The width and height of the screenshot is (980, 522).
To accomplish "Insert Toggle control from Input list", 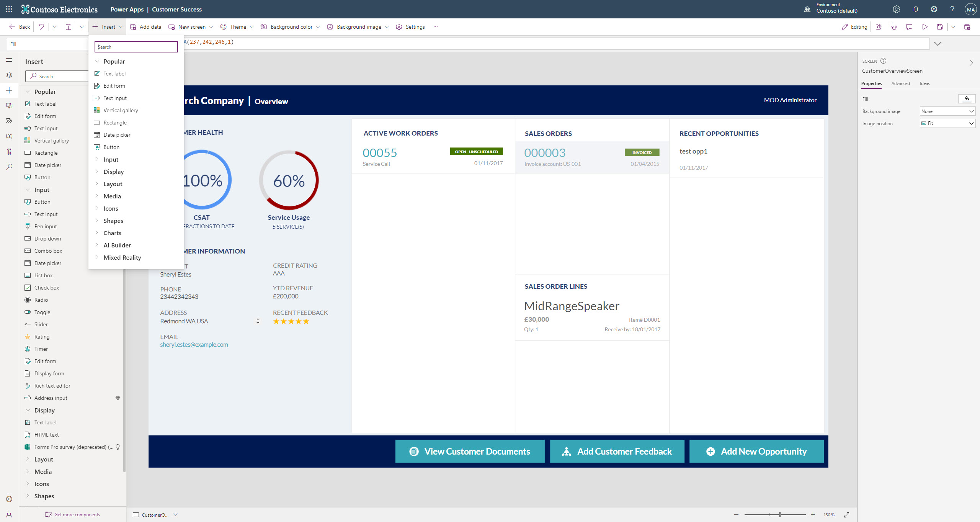I will [x=42, y=312].
